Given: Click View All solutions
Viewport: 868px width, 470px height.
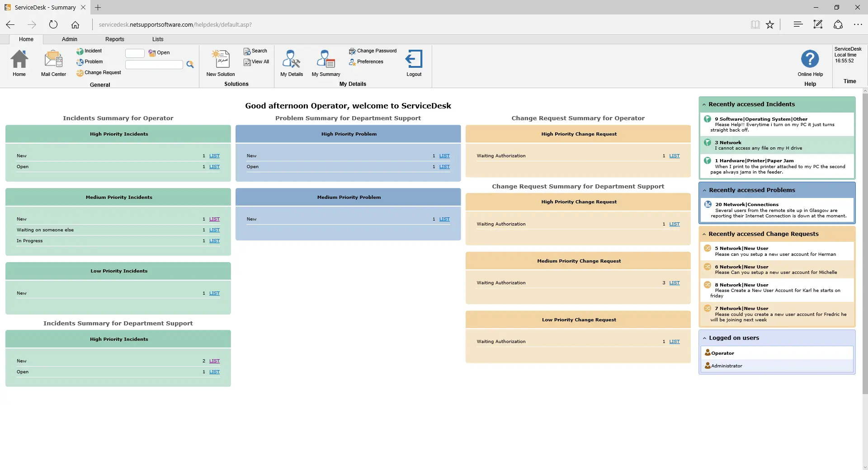Looking at the screenshot, I should click(256, 61).
